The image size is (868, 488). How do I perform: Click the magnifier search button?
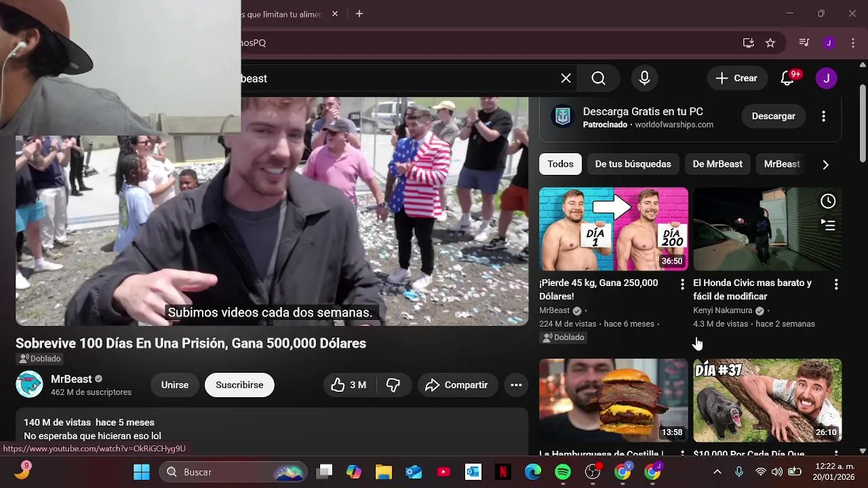[599, 79]
